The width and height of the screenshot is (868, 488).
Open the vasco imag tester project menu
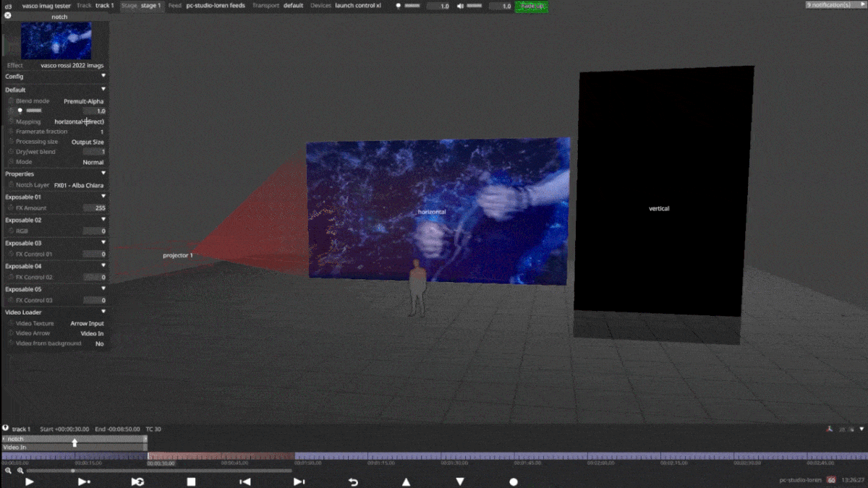tap(47, 5)
